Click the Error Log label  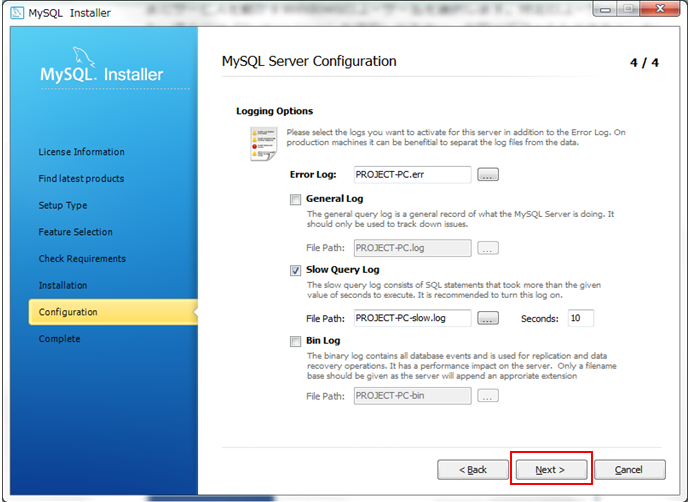pos(313,175)
